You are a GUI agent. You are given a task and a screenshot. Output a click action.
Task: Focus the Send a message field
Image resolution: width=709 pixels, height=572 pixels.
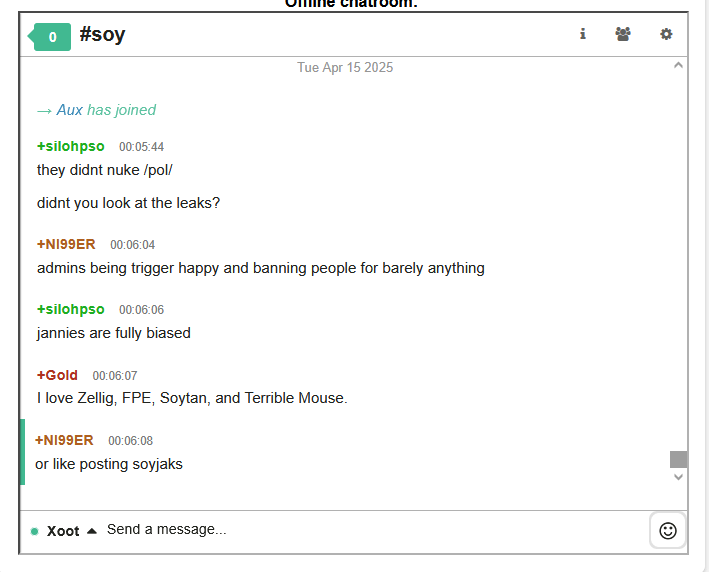[x=375, y=529]
